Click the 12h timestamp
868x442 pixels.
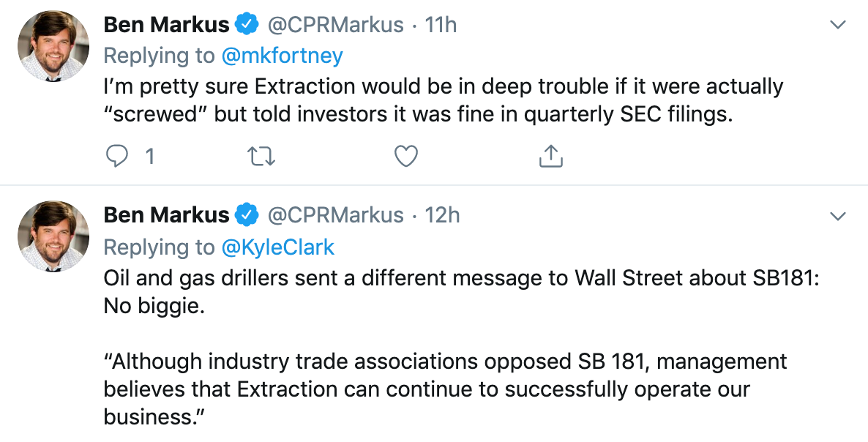click(x=442, y=215)
